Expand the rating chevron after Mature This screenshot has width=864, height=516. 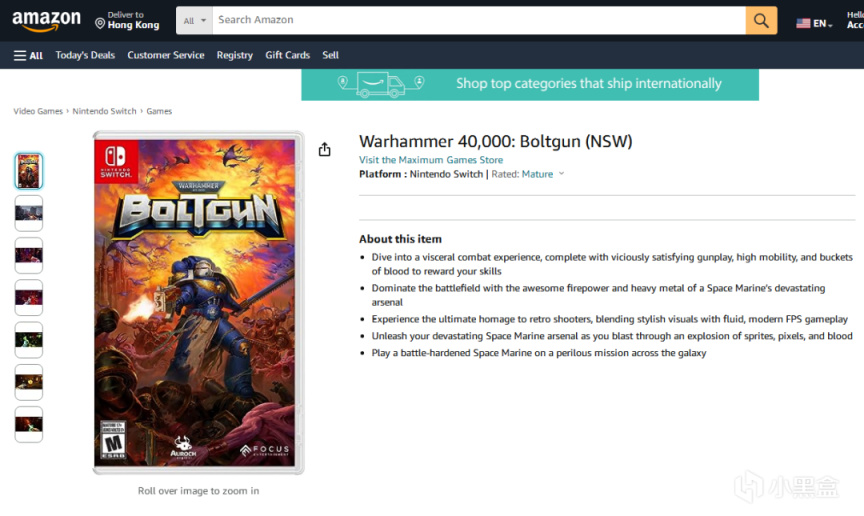pyautogui.click(x=561, y=174)
